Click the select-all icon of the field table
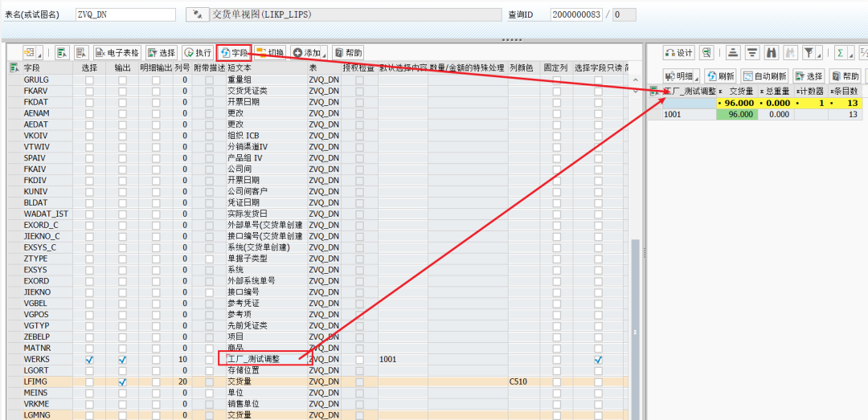 pyautogui.click(x=15, y=68)
